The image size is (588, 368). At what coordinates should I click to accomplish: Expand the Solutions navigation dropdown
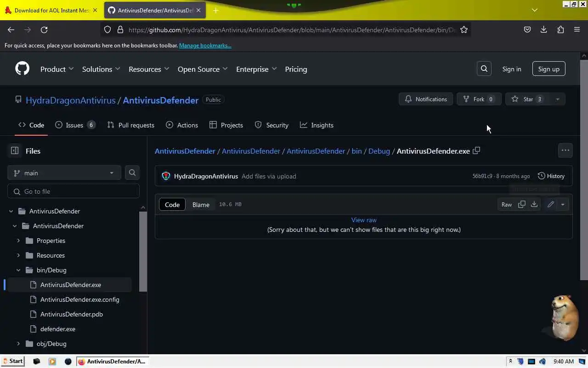click(101, 69)
